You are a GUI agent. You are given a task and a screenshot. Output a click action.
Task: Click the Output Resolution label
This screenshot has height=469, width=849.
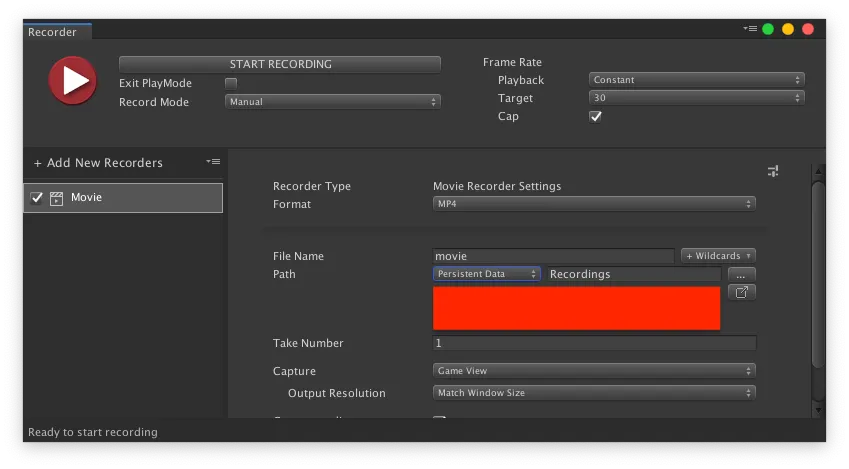pos(337,393)
